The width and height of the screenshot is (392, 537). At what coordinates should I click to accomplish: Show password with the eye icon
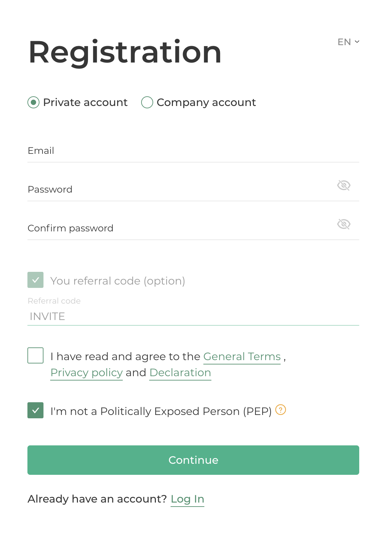pos(344,185)
